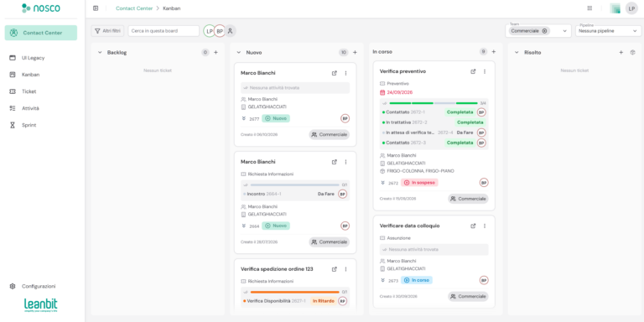Click the leanbit logo
This screenshot has height=322, width=644.
40,306
